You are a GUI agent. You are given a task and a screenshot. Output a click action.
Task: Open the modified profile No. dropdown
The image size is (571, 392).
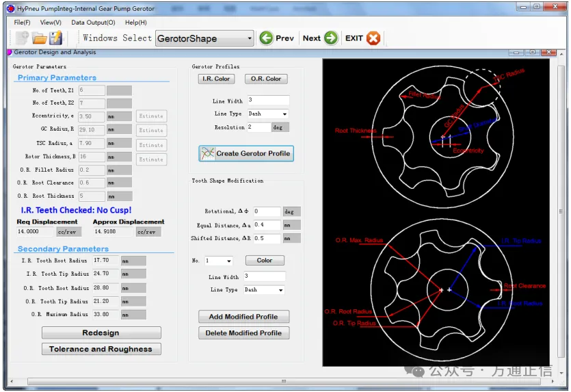pos(218,261)
